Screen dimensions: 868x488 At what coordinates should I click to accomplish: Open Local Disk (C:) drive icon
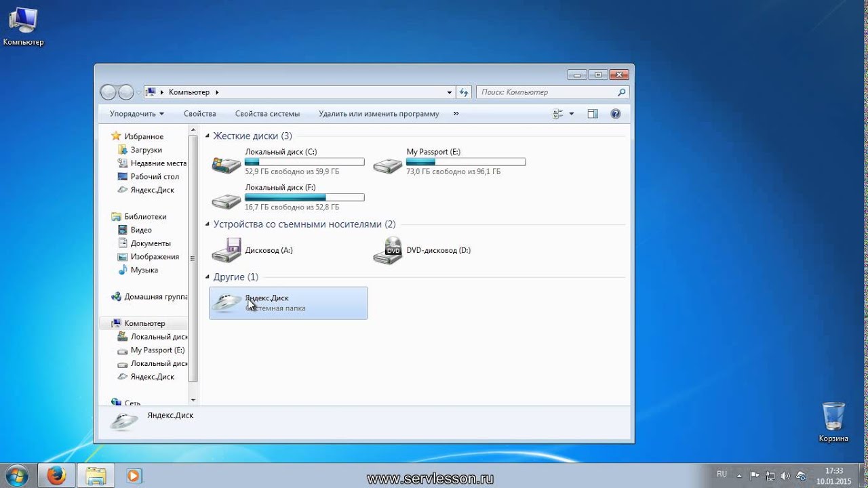coord(226,164)
